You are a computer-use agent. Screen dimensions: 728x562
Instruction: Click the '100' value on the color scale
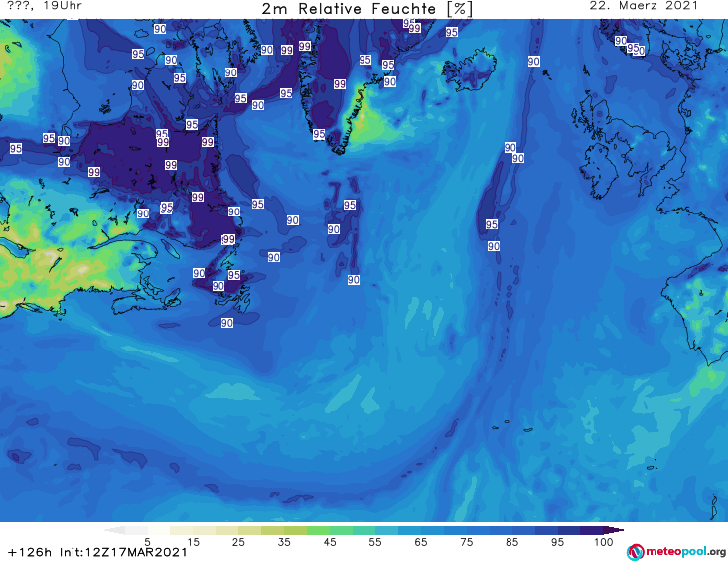603,541
